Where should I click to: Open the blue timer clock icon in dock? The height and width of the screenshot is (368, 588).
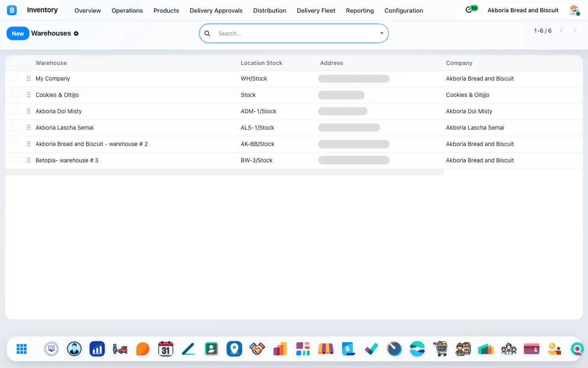[x=394, y=349]
